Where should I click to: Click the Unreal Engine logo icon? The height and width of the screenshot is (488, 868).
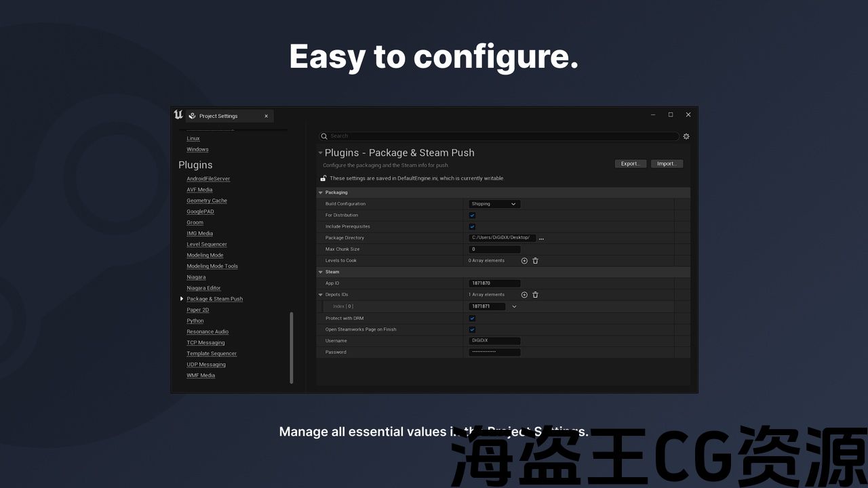point(178,115)
